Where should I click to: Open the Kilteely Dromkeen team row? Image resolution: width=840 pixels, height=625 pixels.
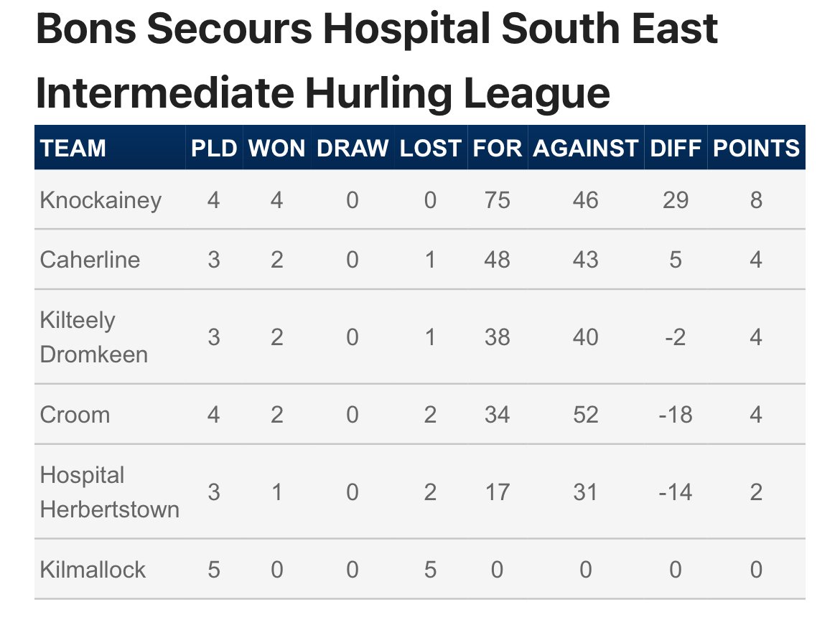[419, 337]
